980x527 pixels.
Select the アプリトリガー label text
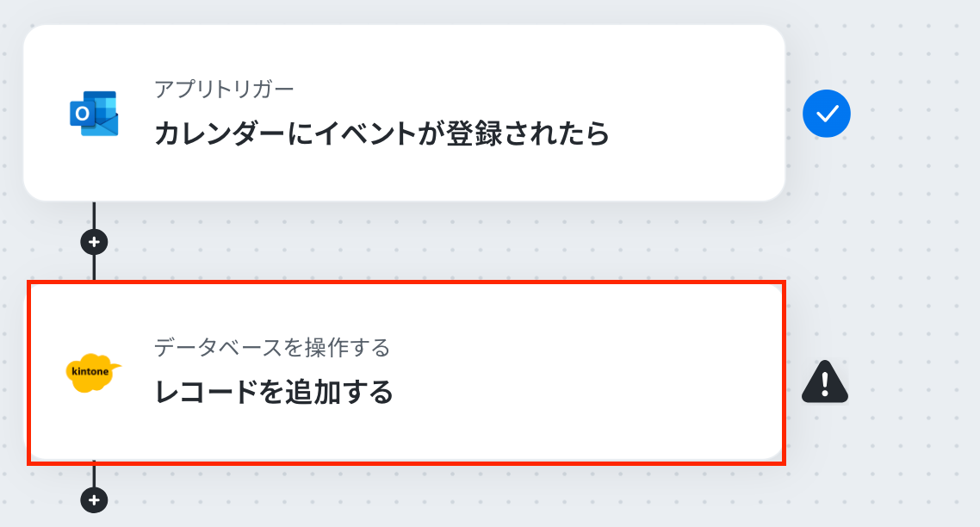[224, 90]
